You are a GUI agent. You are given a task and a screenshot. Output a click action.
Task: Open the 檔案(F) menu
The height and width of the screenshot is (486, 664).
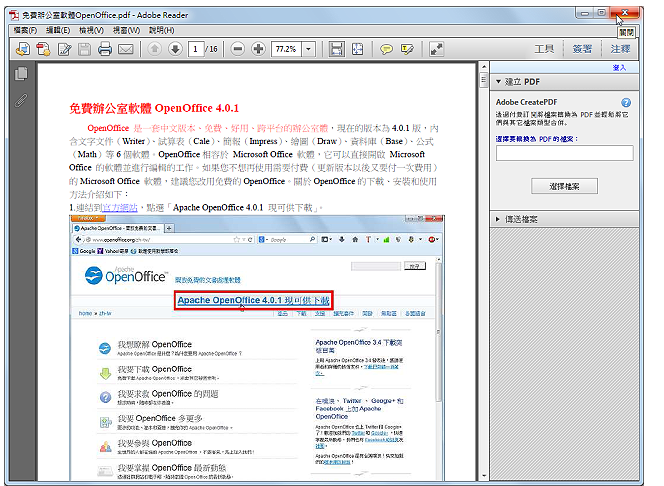click(25, 30)
